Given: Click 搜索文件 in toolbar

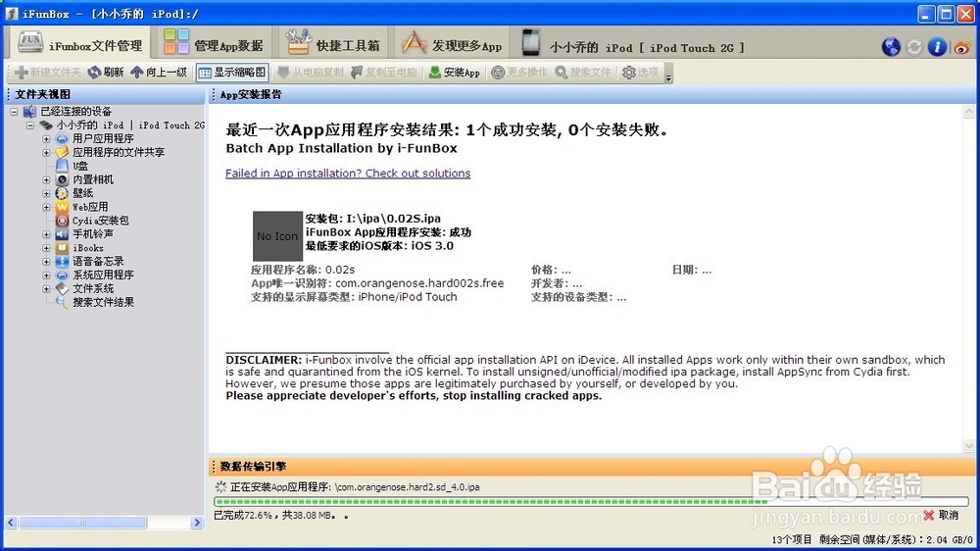Looking at the screenshot, I should click(583, 72).
